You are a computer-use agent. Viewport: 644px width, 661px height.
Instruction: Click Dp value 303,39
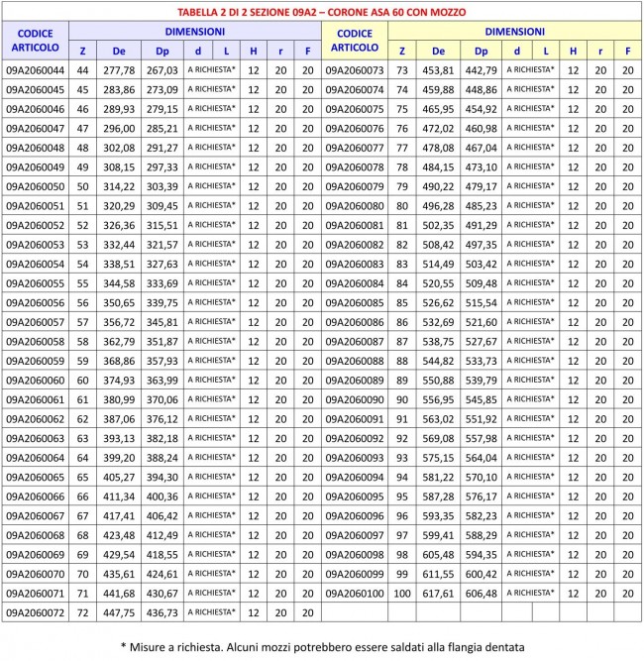coord(162,186)
